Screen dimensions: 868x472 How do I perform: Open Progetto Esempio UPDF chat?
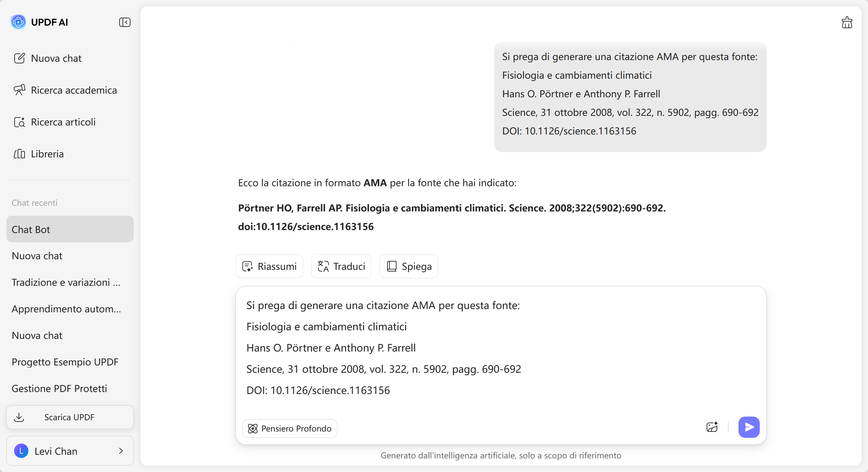click(65, 362)
